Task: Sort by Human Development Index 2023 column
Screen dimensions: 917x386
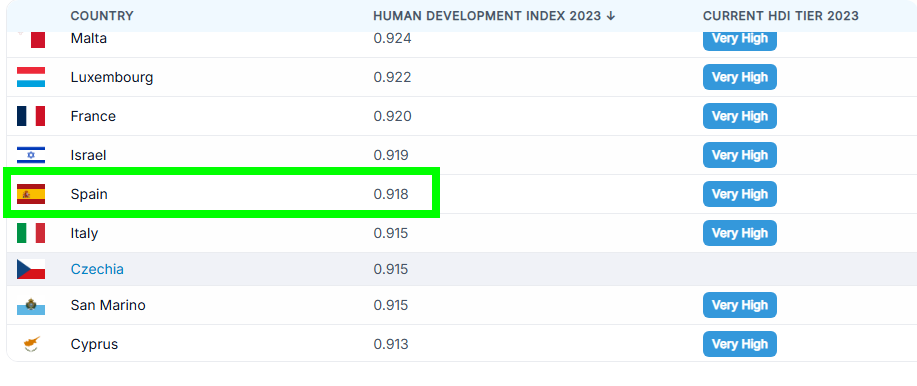Action: [494, 16]
